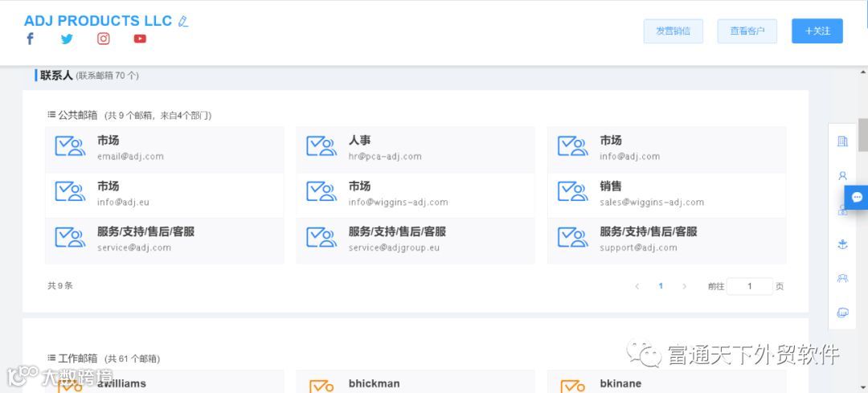Click the bkinane contact name
Screen dimensions: 868x393
coord(620,383)
